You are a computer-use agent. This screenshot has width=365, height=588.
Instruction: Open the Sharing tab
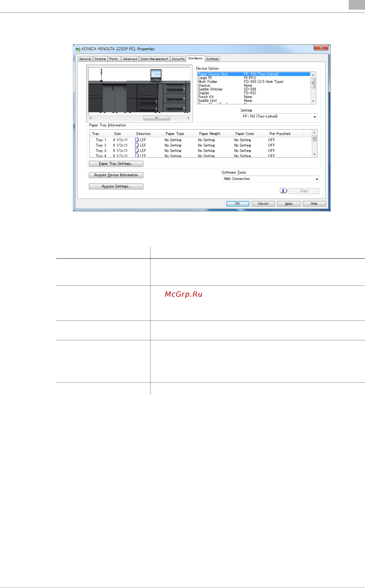[x=100, y=59]
